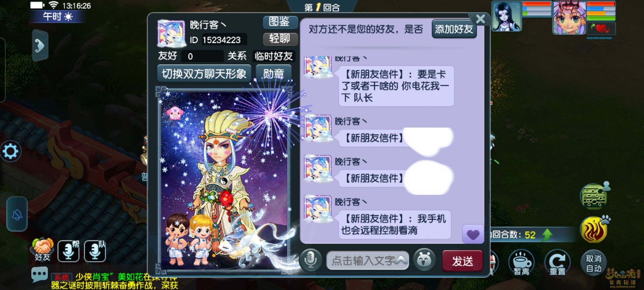Open the chat bubble channel icon
The image size is (644, 290).
pyautogui.click(x=40, y=275)
